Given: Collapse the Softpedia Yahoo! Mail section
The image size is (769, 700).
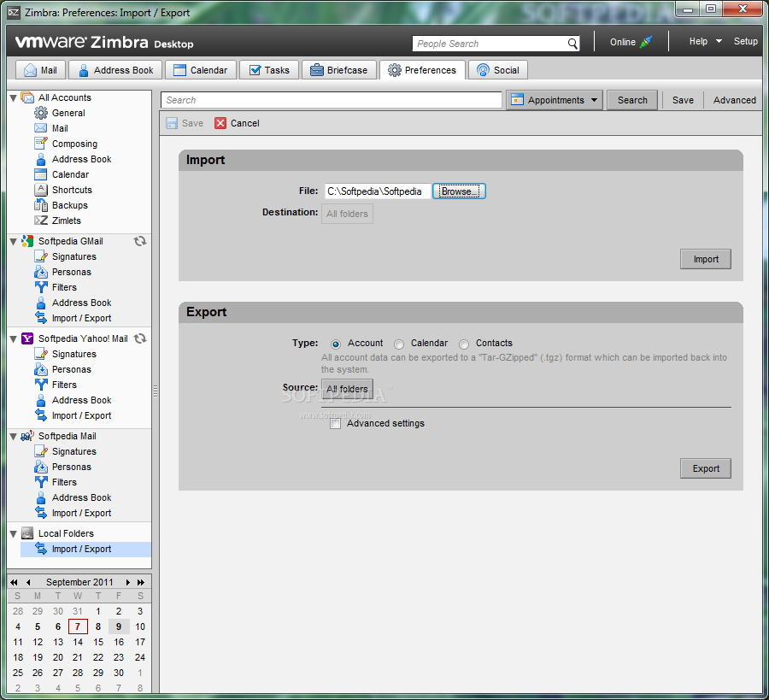Looking at the screenshot, I should tap(13, 339).
